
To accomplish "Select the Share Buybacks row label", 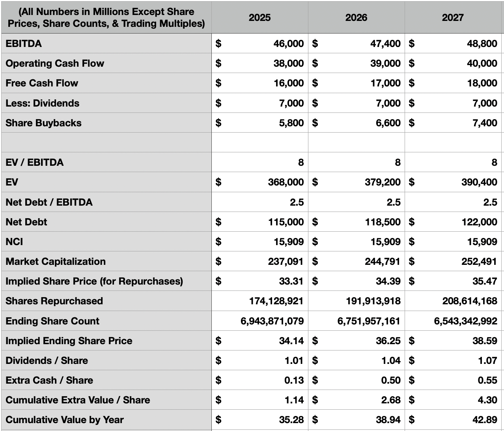I will pyautogui.click(x=43, y=123).
